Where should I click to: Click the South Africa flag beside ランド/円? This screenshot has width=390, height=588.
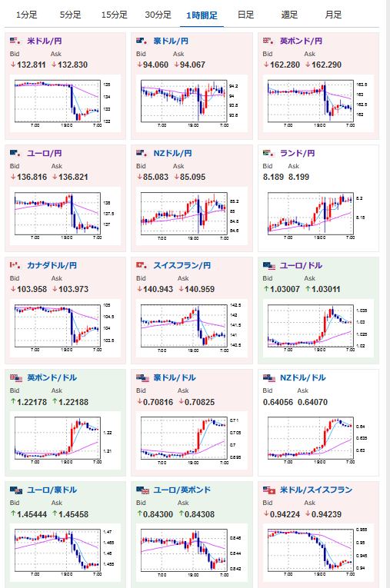[268, 153]
